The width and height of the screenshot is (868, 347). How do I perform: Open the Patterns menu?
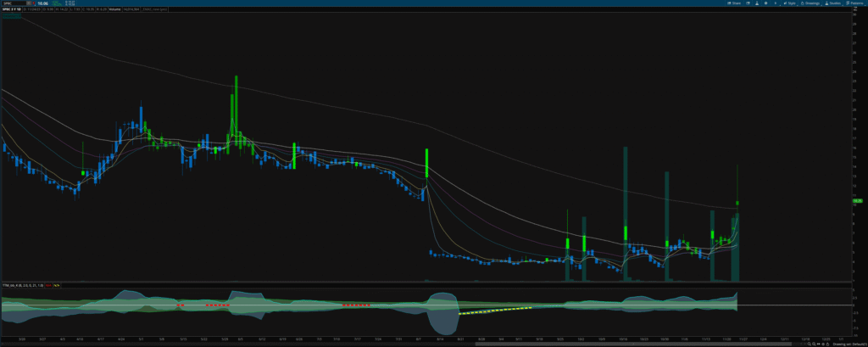[x=855, y=3]
